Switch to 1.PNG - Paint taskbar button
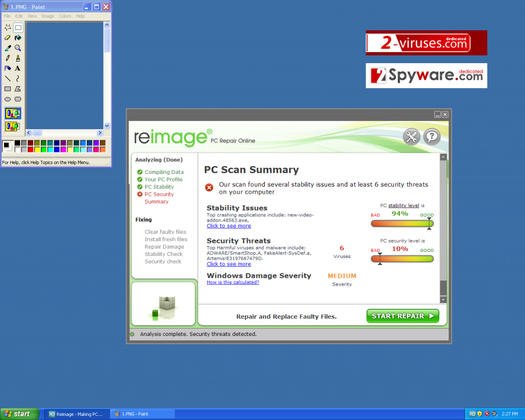This screenshot has height=420, width=525. (x=144, y=414)
